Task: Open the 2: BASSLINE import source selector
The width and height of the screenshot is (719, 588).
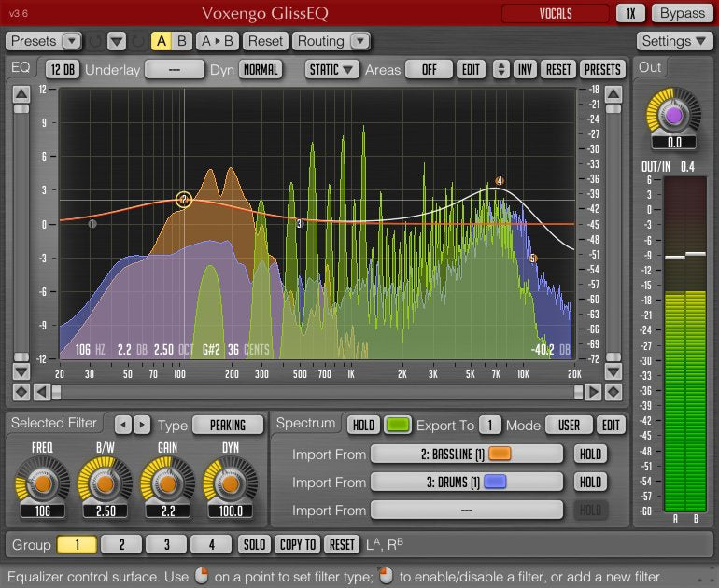Action: tap(467, 454)
